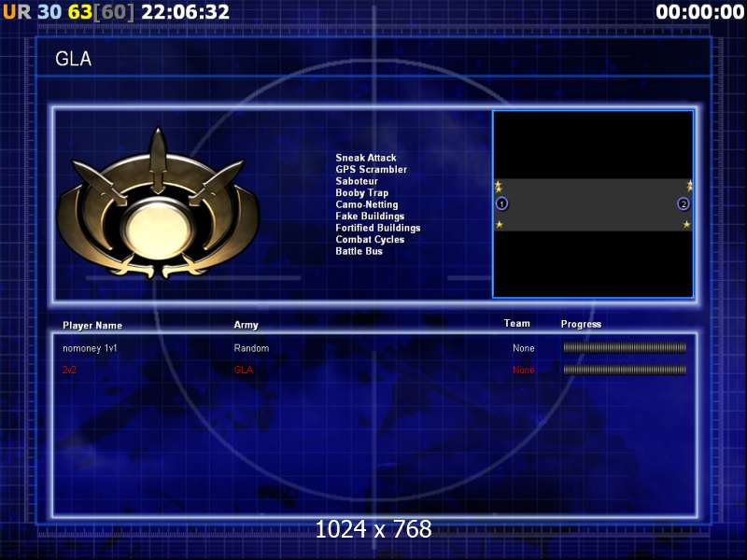The height and width of the screenshot is (560, 747).
Task: Click the Progress column header
Action: coord(581,324)
